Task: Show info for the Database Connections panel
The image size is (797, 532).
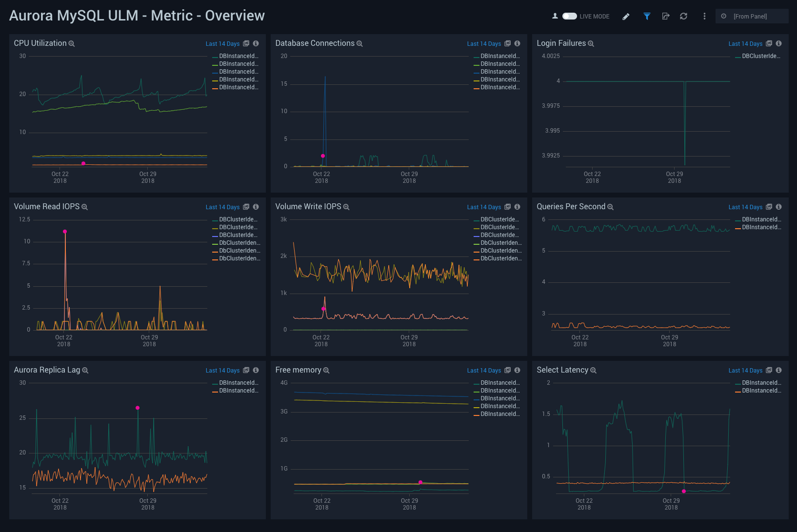Action: [517, 43]
